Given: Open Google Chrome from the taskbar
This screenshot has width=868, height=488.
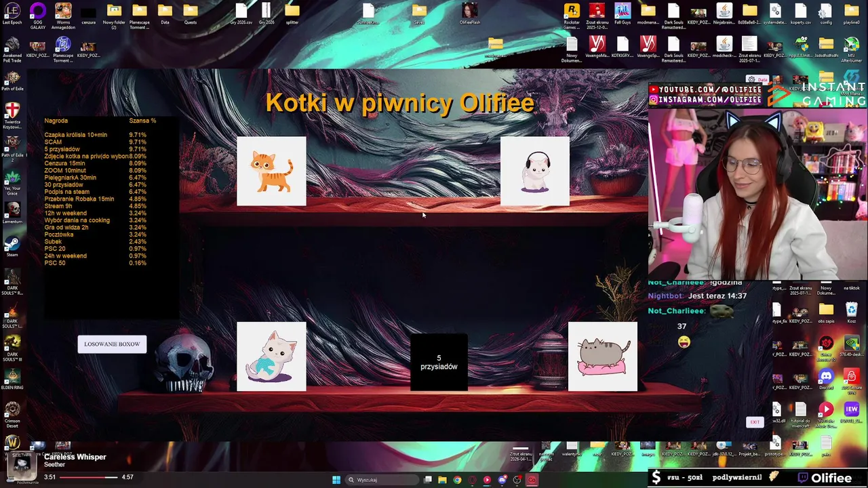Looking at the screenshot, I should (457, 480).
